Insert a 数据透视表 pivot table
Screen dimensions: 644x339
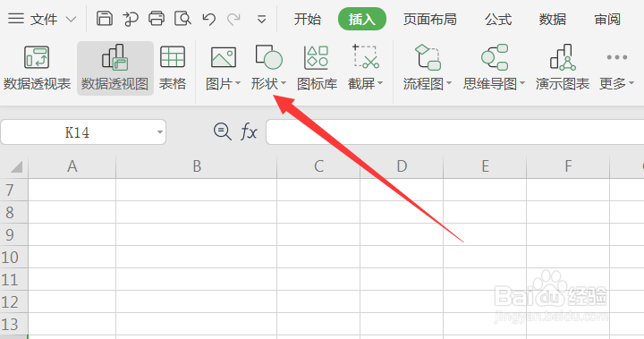click(x=37, y=68)
